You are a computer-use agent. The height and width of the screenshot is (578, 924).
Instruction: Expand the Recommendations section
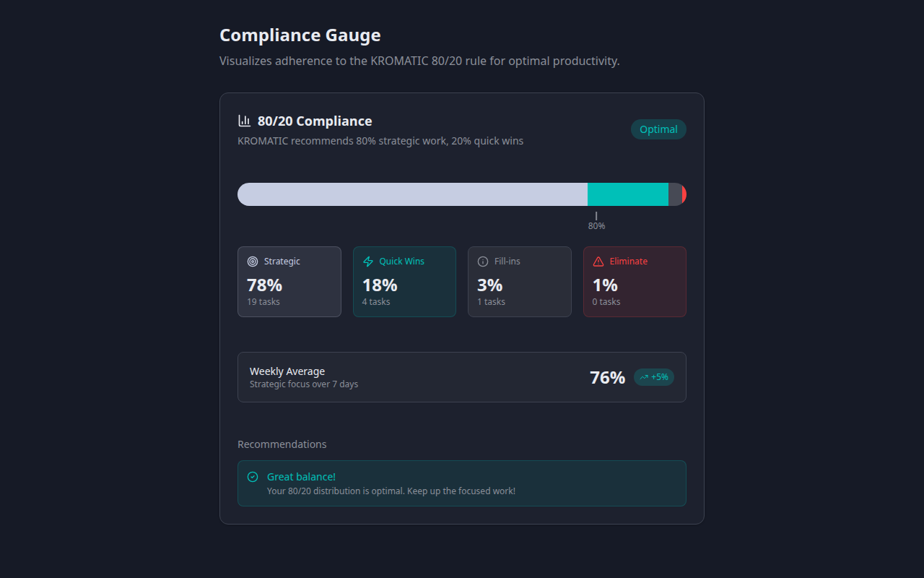tap(282, 444)
